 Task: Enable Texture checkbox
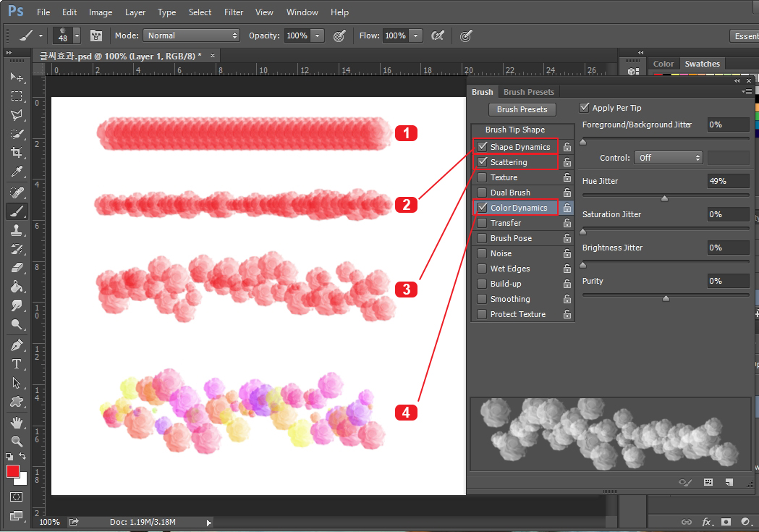(482, 177)
